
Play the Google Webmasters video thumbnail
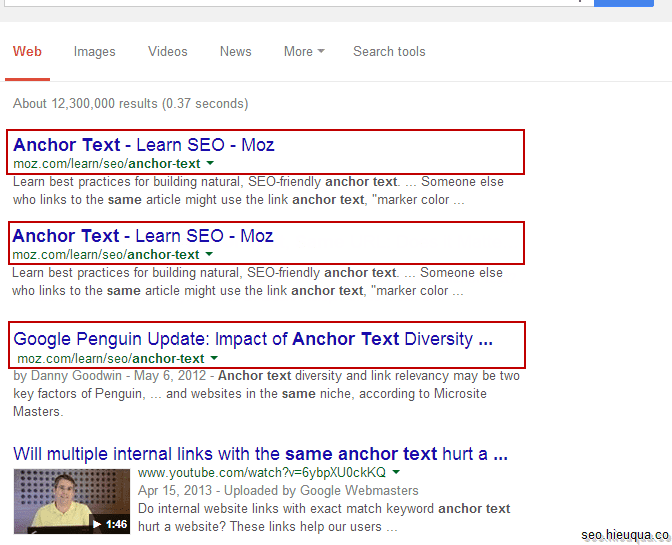click(72, 501)
